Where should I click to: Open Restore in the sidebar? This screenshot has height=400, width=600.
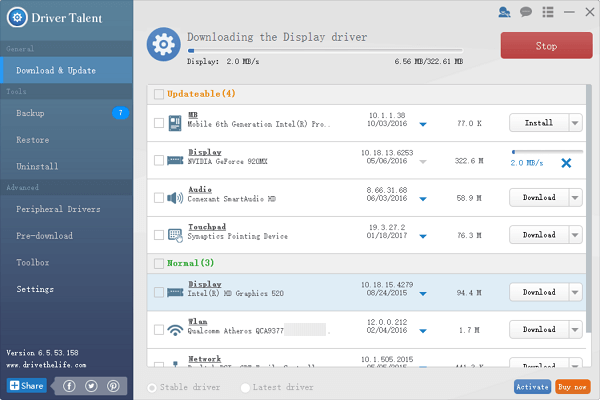click(x=67, y=140)
